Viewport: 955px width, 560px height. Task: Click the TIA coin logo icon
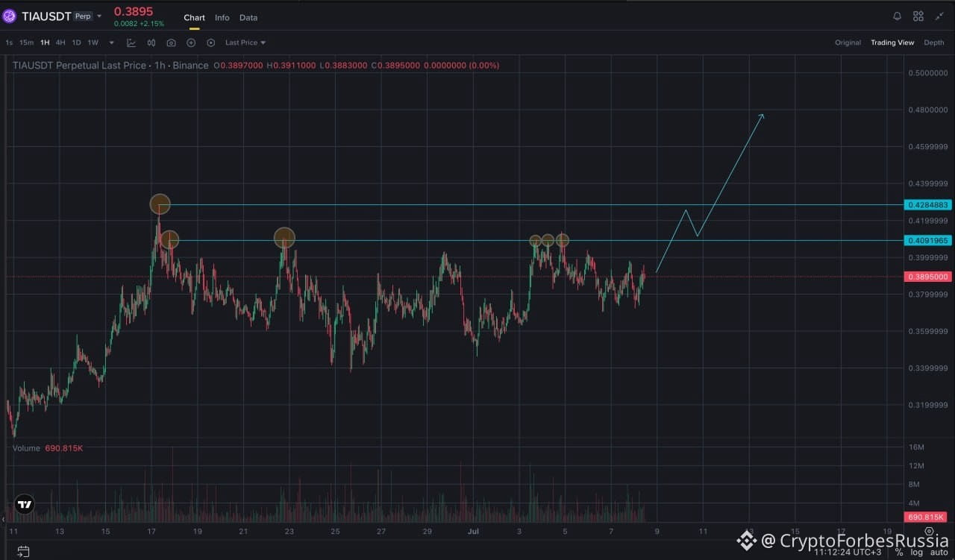click(x=9, y=16)
